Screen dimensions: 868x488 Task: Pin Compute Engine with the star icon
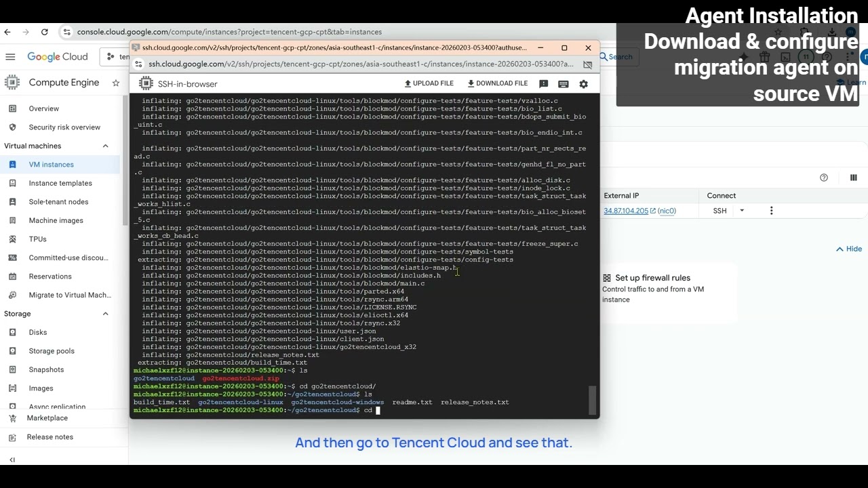click(116, 83)
